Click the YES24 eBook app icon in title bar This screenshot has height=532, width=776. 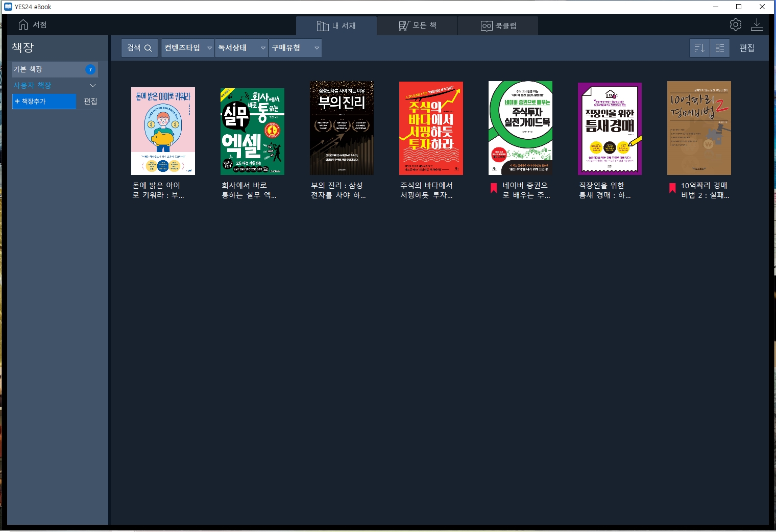[x=8, y=7]
